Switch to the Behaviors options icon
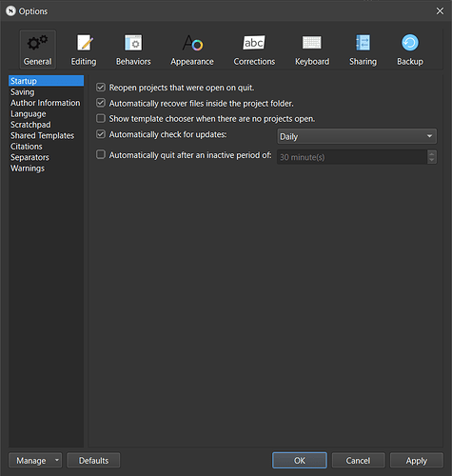 [133, 43]
